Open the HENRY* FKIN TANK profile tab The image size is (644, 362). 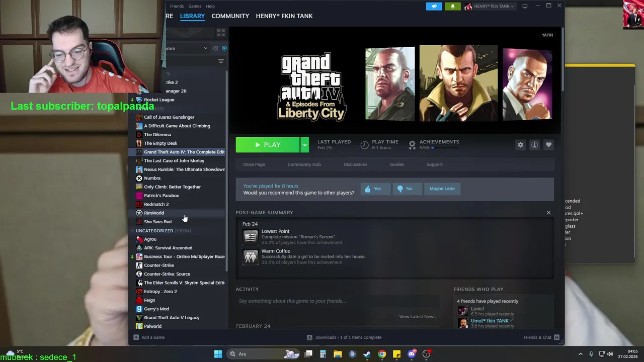[x=284, y=16]
